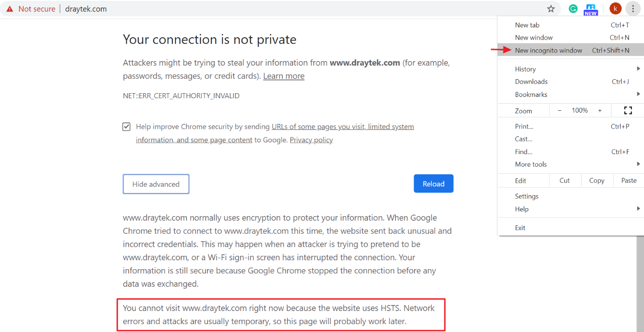
Task: Click the blue NEW extension icon
Action: 591,9
